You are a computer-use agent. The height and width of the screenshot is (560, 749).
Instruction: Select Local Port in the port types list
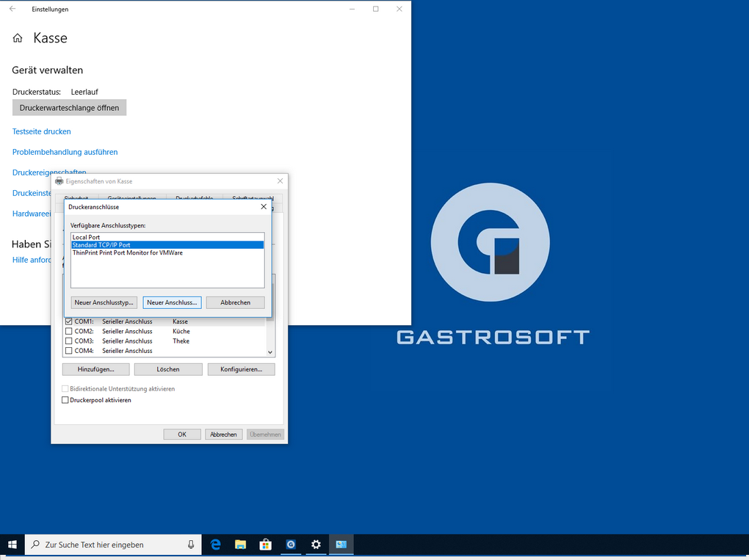[167, 237]
